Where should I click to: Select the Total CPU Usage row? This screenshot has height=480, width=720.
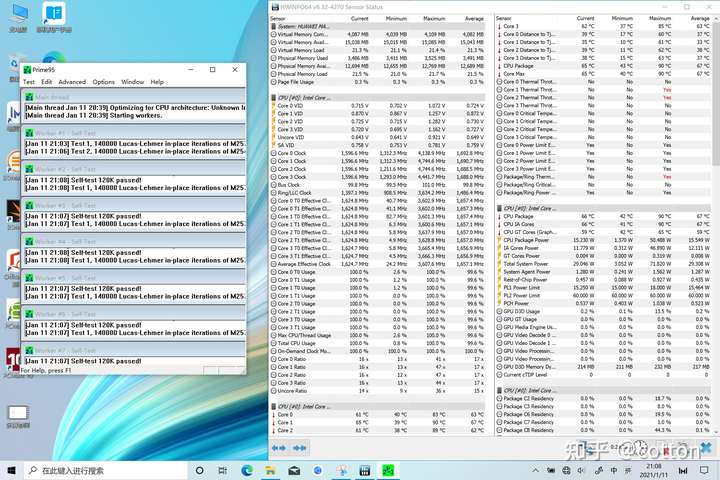click(x=377, y=343)
